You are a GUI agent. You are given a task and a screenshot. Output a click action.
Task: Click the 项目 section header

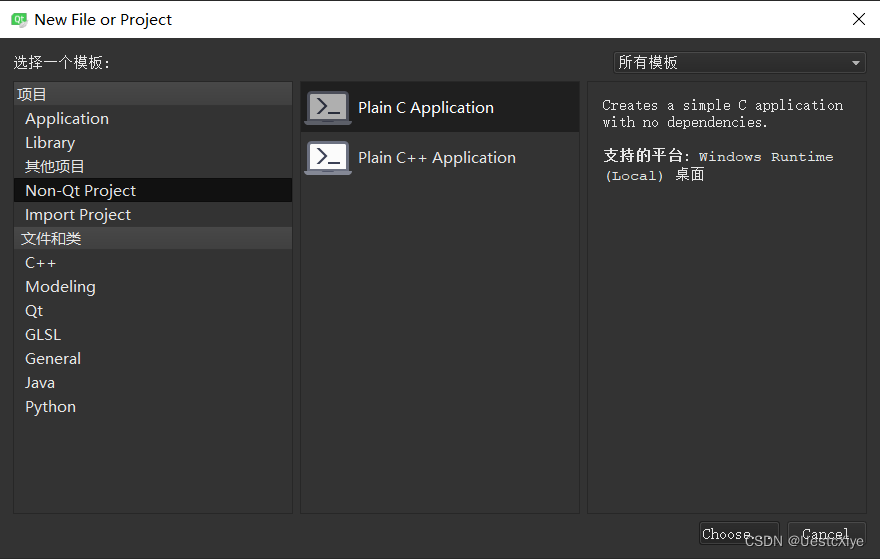(153, 94)
